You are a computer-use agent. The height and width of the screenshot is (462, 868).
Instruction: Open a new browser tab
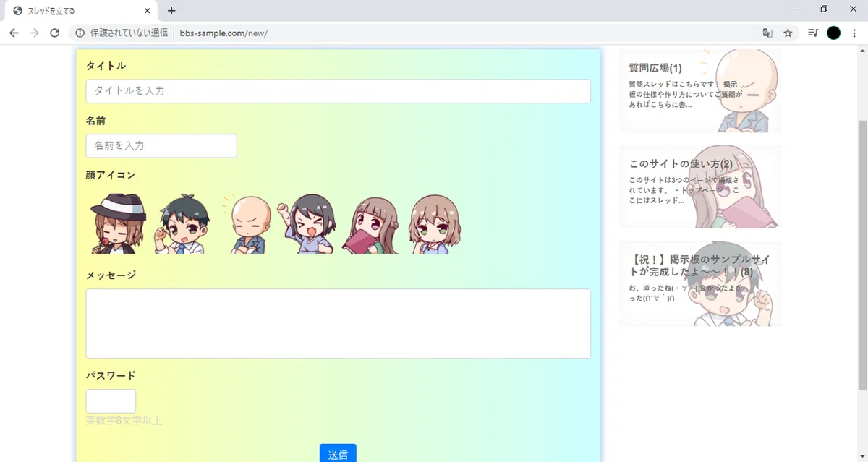click(x=171, y=11)
